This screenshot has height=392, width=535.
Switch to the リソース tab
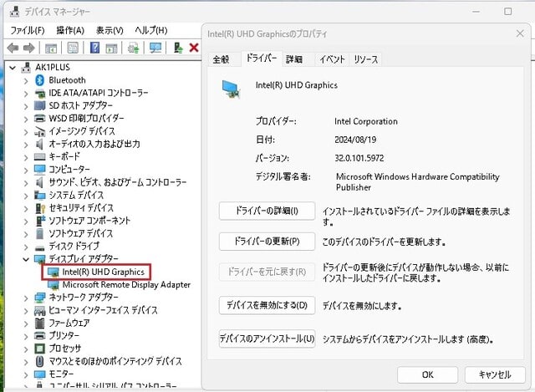[366, 59]
